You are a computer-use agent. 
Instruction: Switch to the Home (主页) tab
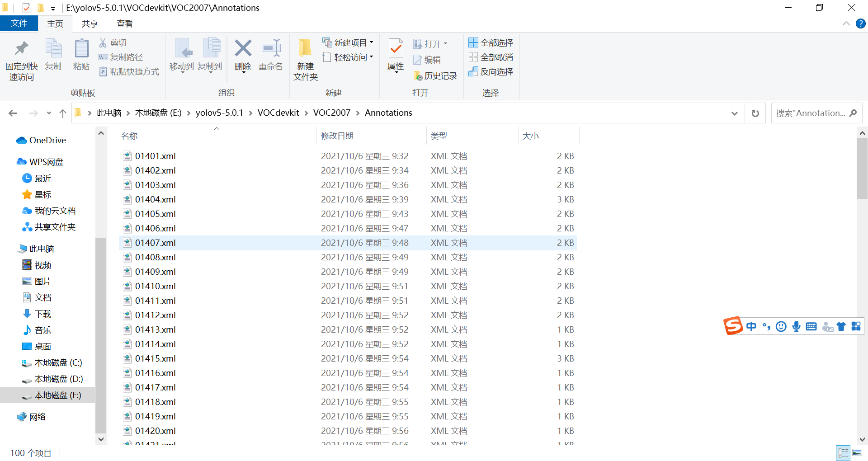point(55,24)
